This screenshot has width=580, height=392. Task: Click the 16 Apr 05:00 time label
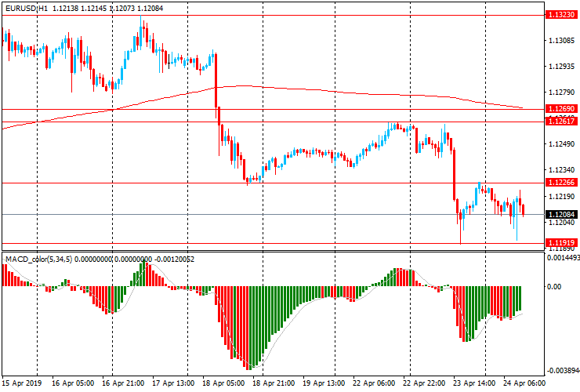pos(73,383)
